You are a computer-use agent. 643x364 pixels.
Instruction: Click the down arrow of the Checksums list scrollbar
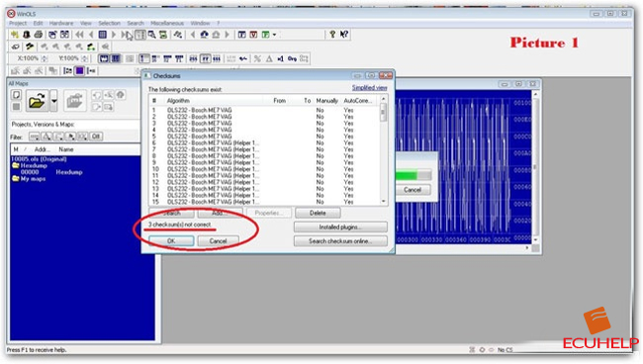[384, 201]
